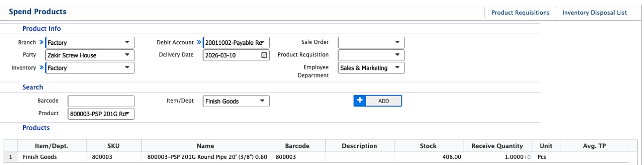
Task: Click the Name column header
Action: tap(206, 146)
